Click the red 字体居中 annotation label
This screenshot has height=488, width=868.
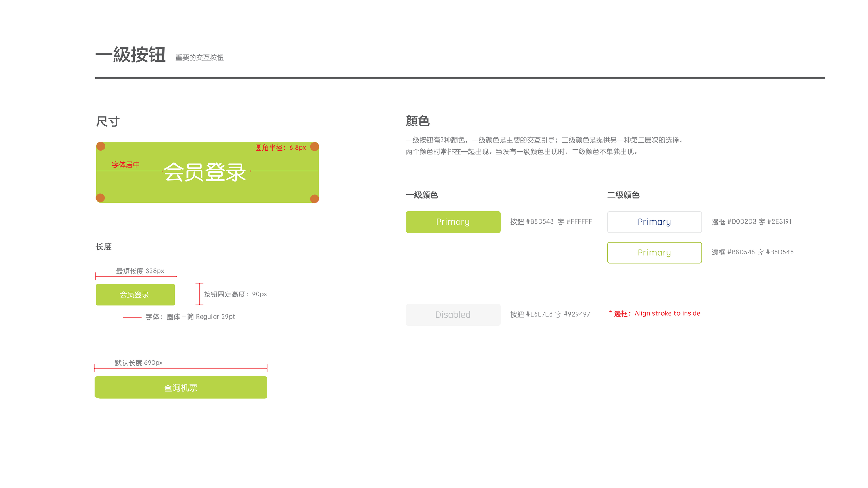[125, 165]
